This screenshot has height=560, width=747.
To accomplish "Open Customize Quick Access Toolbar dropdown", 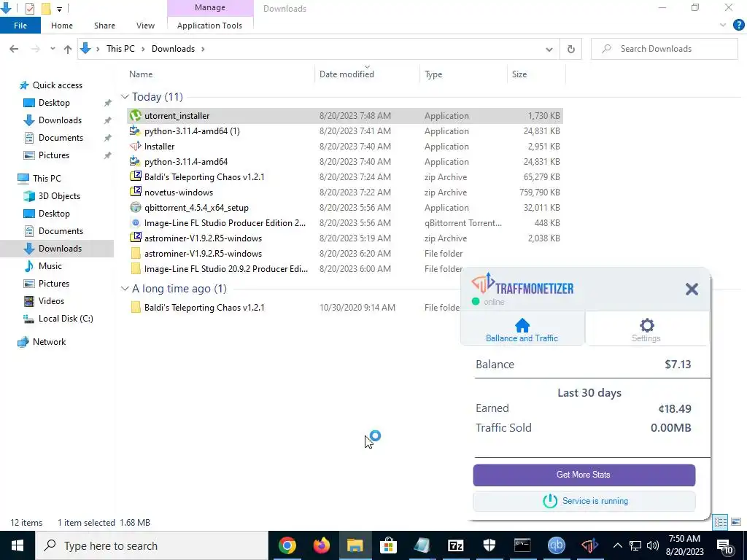I will [59, 9].
